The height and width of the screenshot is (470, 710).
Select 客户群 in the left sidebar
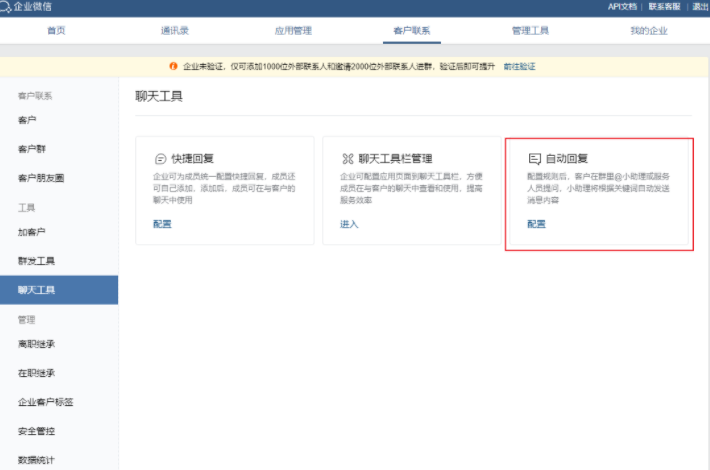(x=31, y=149)
